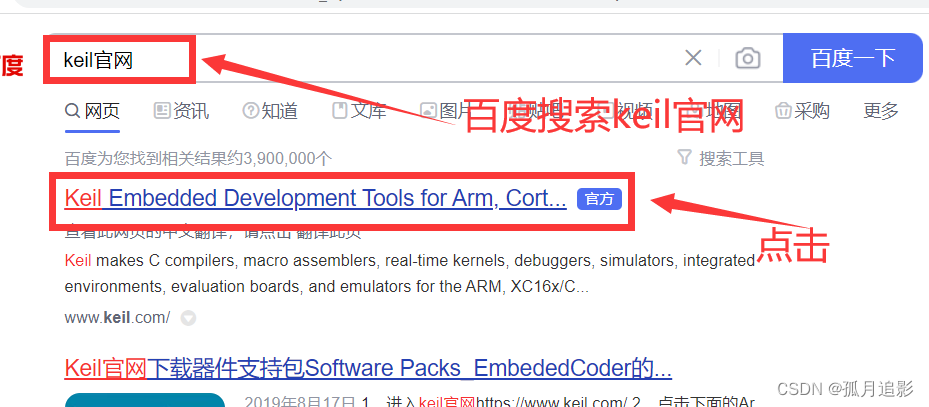Expand the 更多 search categories
The height and width of the screenshot is (407, 929).
click(x=881, y=111)
